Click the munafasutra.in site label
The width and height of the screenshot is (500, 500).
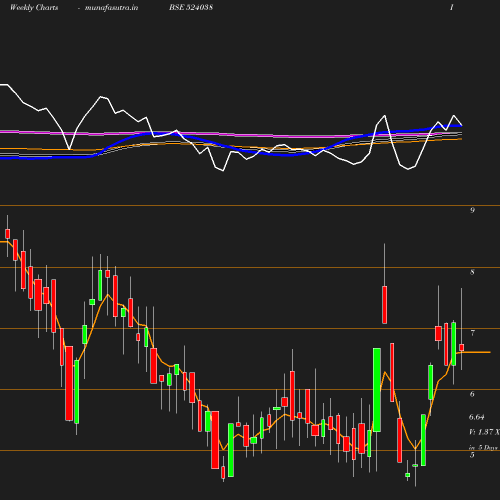point(111,8)
